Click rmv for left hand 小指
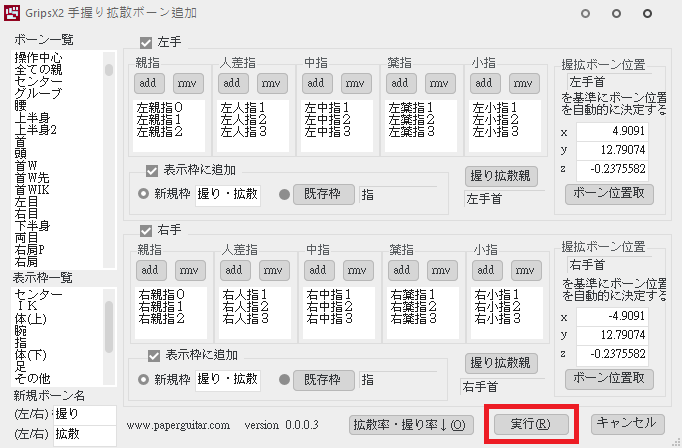Image resolution: width=682 pixels, height=448 pixels. 524,83
